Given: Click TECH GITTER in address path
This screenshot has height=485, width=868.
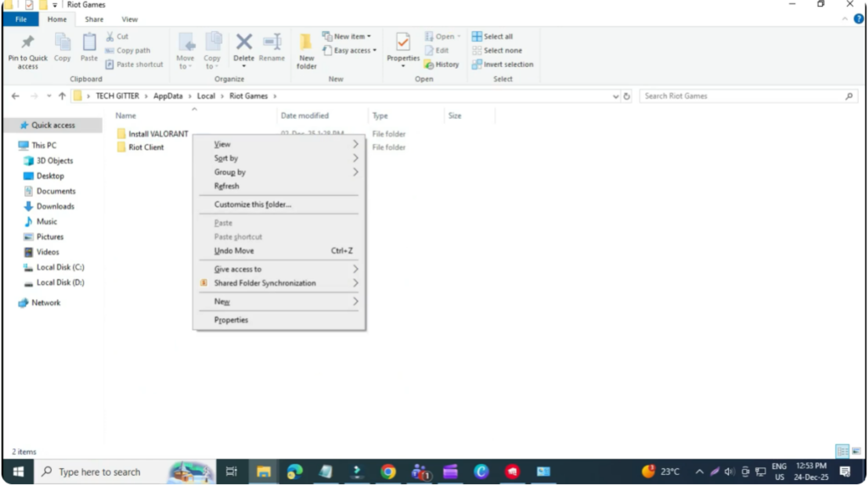Looking at the screenshot, I should (x=117, y=96).
